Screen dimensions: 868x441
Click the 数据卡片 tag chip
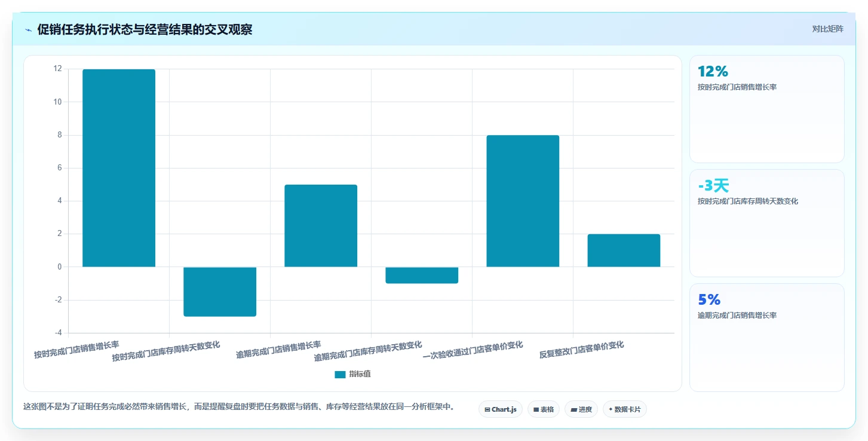[x=625, y=409]
